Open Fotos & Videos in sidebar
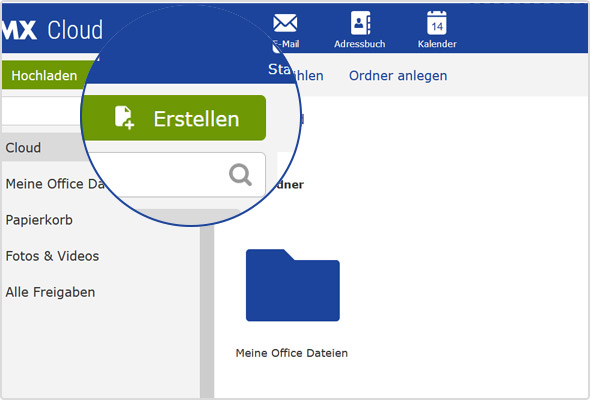This screenshot has width=590, height=400. [52, 256]
